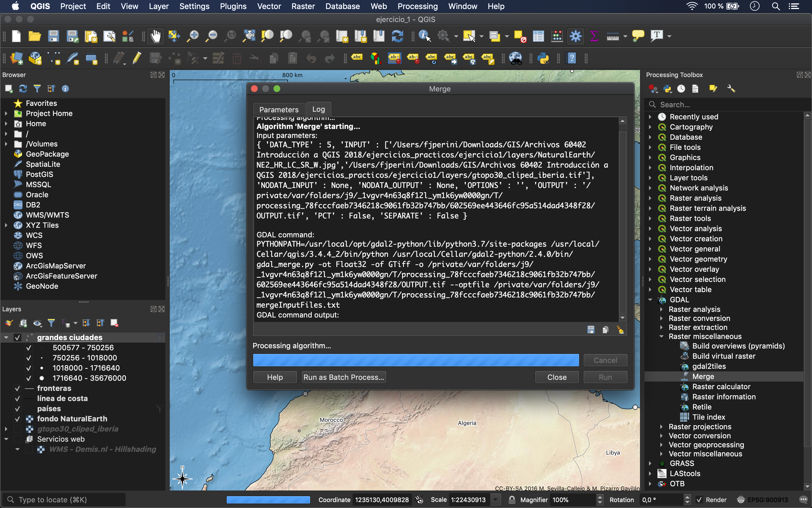Select the Merge tool in toolbox
This screenshot has width=812, height=508.
703,377
